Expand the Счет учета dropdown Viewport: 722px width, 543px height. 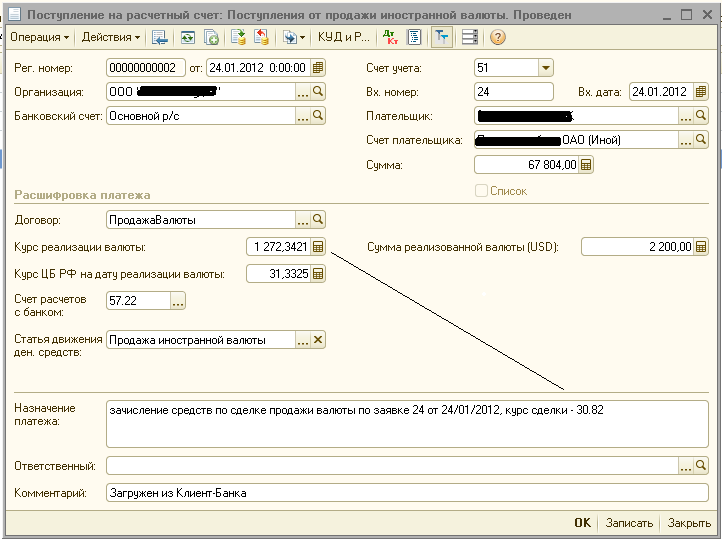click(x=545, y=68)
